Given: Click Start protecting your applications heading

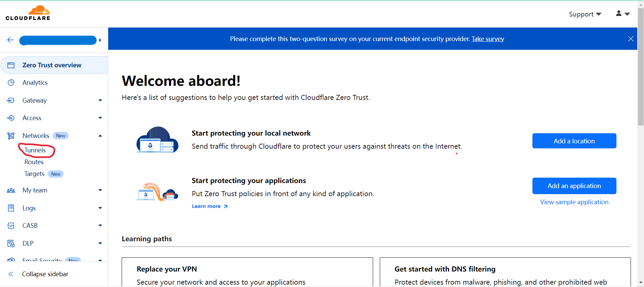Looking at the screenshot, I should pos(249,181).
